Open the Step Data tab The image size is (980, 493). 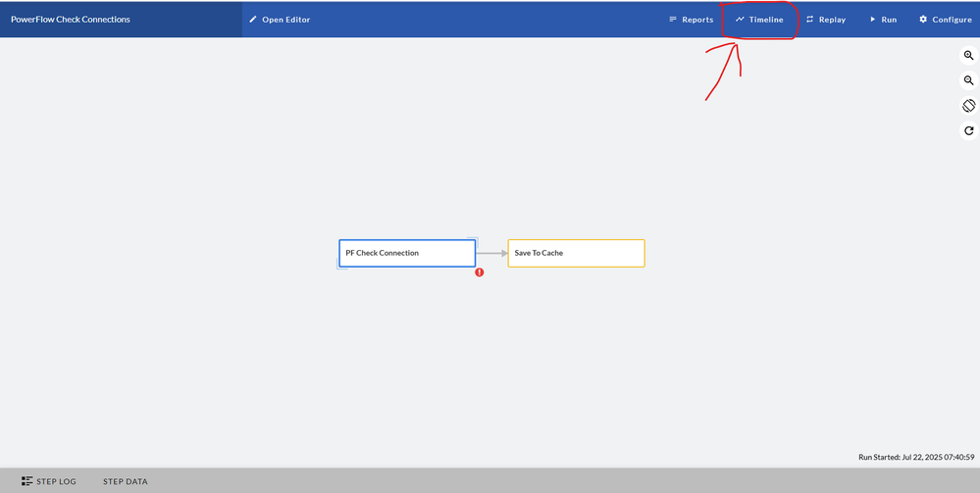click(x=125, y=481)
